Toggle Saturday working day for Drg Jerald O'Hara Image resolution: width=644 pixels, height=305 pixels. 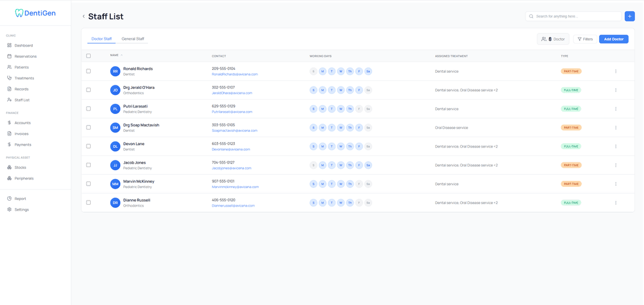tap(368, 90)
